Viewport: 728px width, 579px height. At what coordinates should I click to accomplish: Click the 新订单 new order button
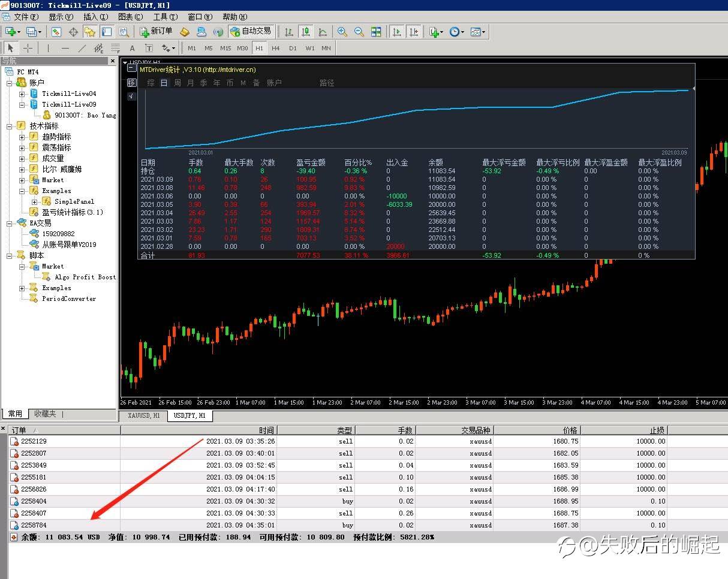[156, 32]
